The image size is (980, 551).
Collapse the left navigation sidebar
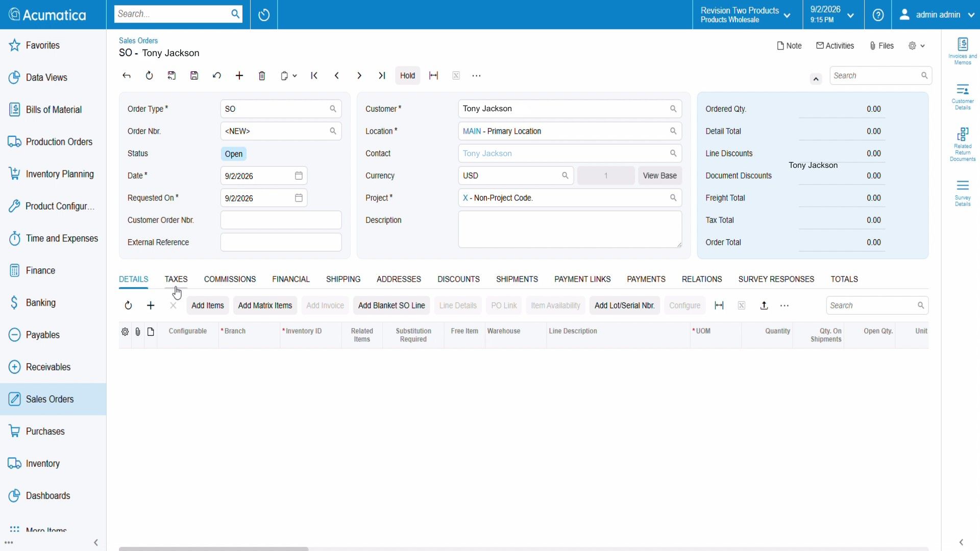(x=96, y=542)
